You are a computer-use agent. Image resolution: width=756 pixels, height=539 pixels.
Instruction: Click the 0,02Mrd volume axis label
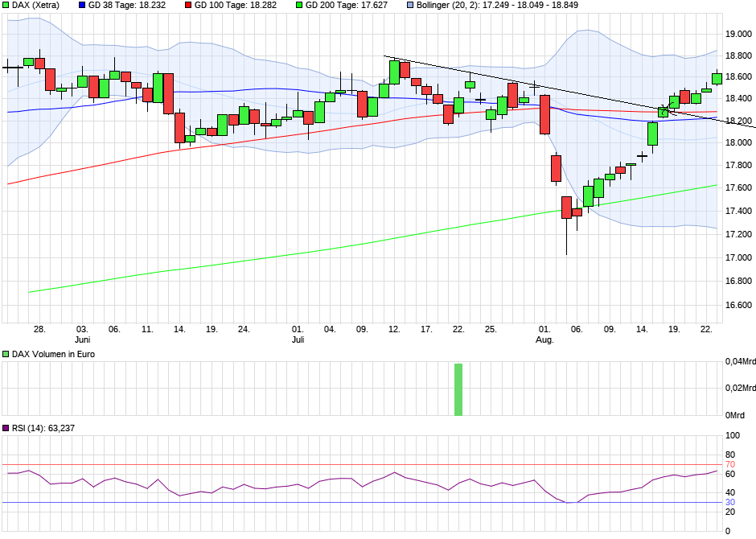(741, 388)
